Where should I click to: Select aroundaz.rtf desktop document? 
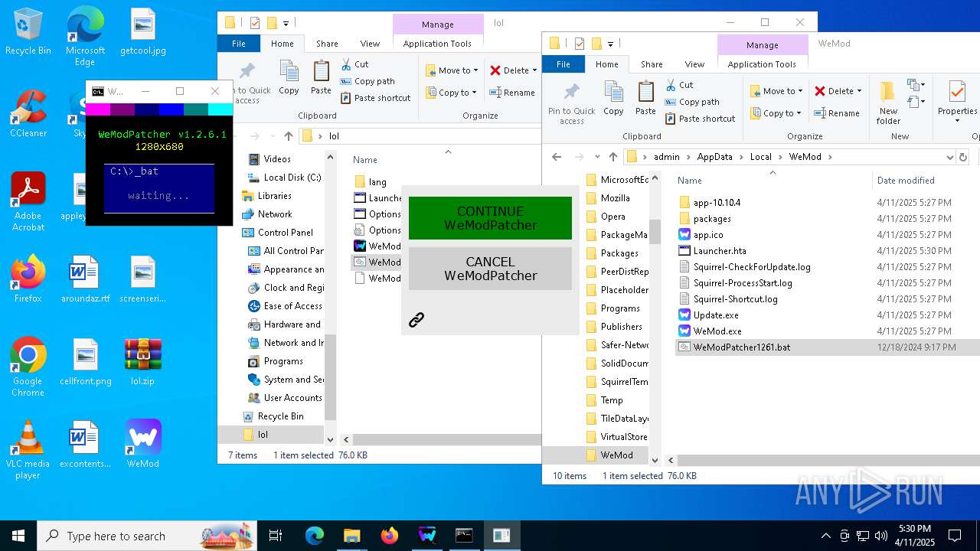85,279
